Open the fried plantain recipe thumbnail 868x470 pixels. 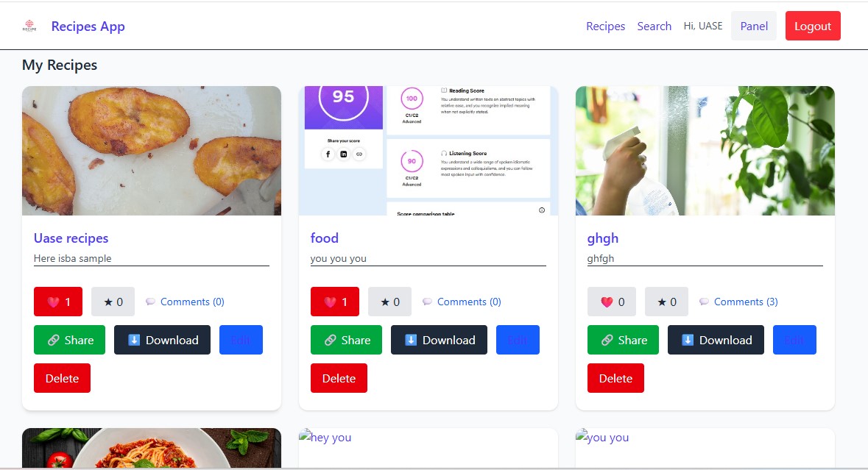pos(152,150)
